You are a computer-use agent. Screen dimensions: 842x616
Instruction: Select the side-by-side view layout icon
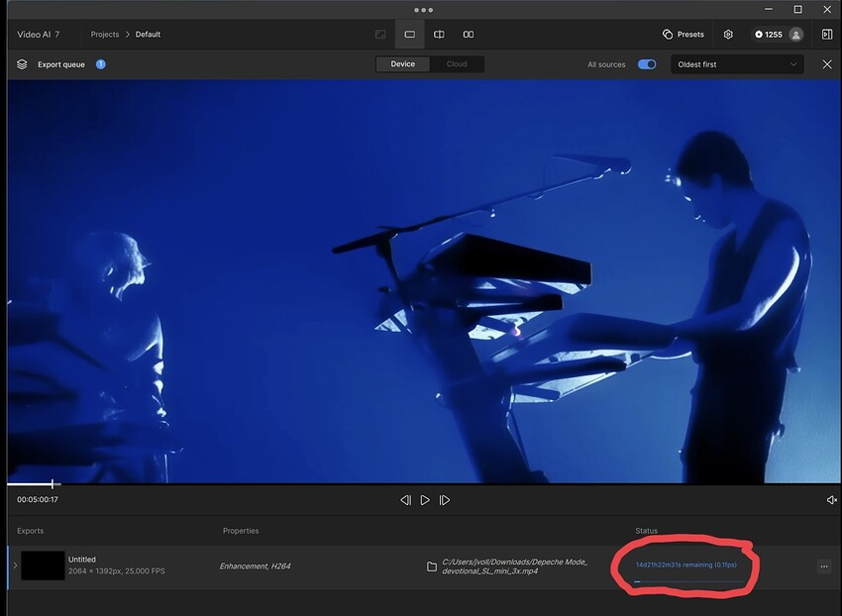[469, 35]
